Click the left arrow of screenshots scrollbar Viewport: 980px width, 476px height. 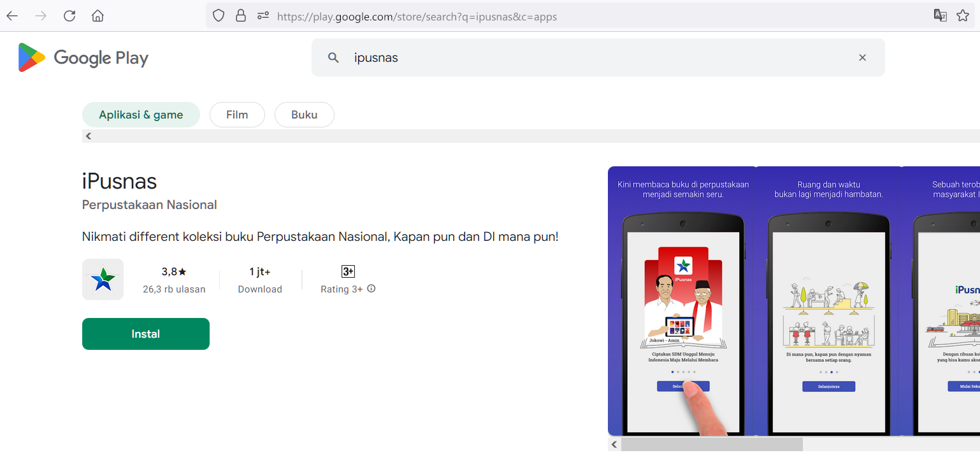pyautogui.click(x=614, y=444)
